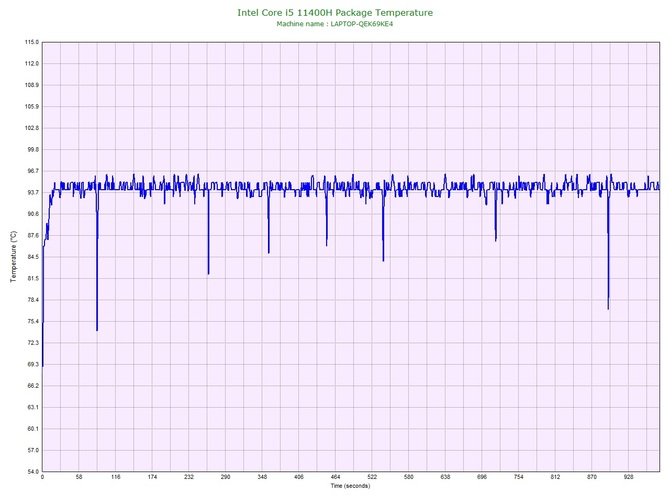Click the 99.8 temperature tick label

pos(32,150)
